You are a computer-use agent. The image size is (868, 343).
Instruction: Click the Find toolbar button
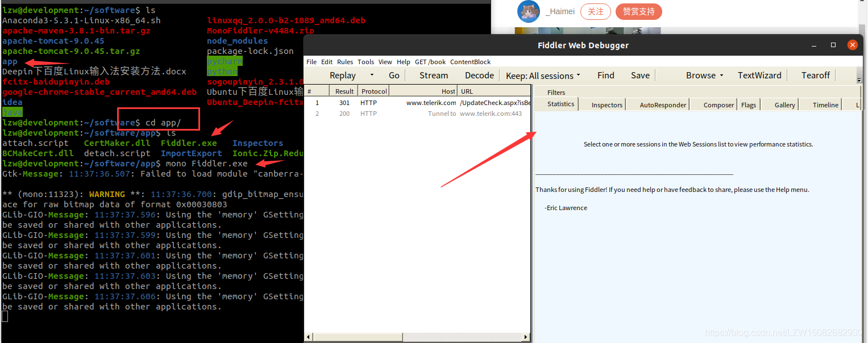[x=606, y=76]
